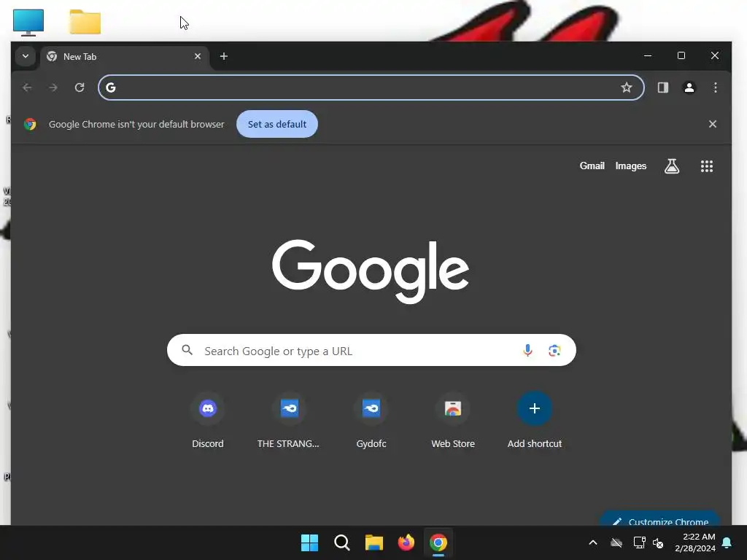747x560 pixels.
Task: Click the Chrome taskbar icon
Action: click(x=438, y=542)
